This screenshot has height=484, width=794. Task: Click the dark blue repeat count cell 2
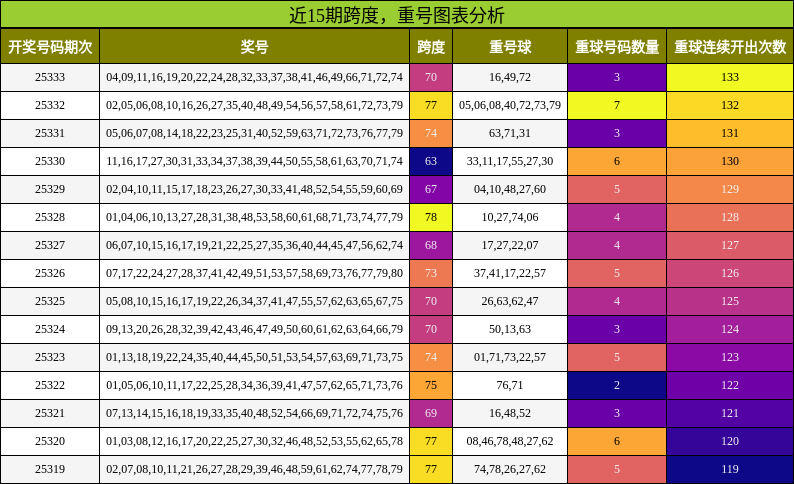(x=617, y=385)
